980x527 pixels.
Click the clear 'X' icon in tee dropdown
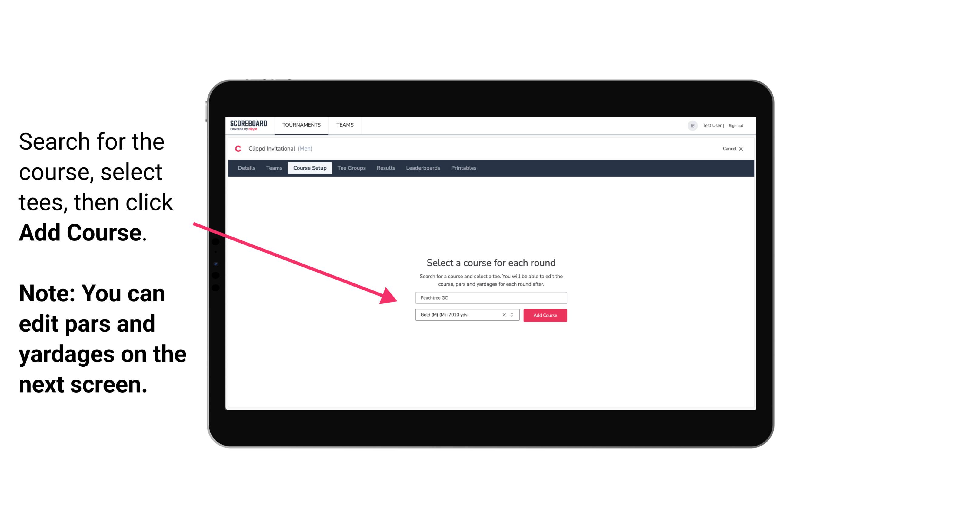pyautogui.click(x=505, y=315)
